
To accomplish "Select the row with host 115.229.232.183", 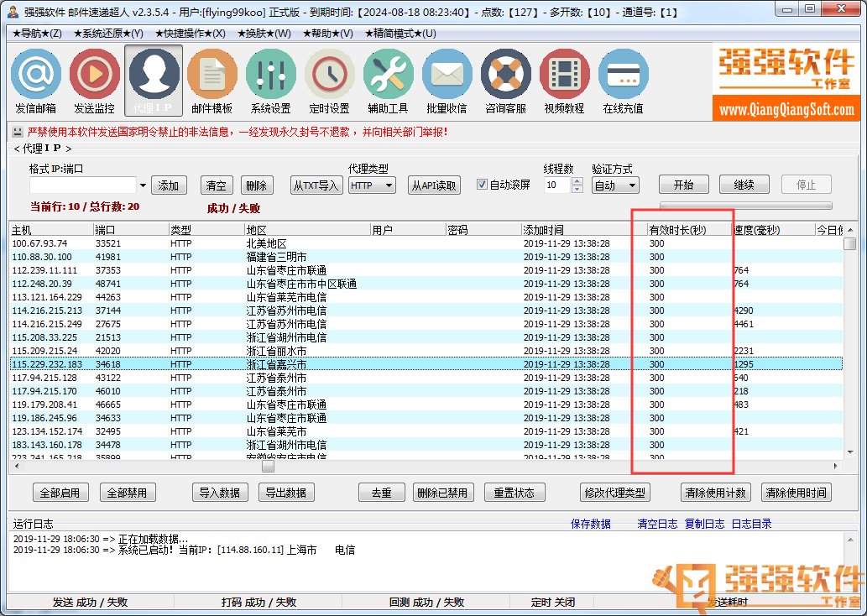I will point(426,364).
